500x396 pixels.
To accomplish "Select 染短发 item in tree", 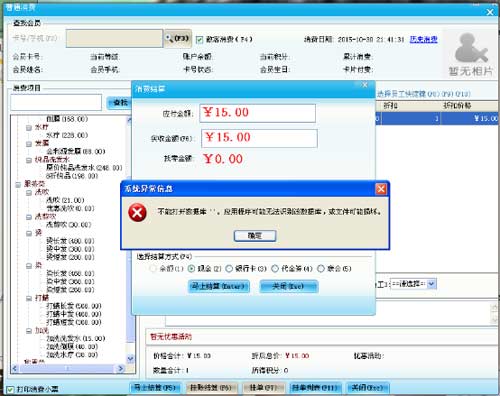I will point(70,290).
